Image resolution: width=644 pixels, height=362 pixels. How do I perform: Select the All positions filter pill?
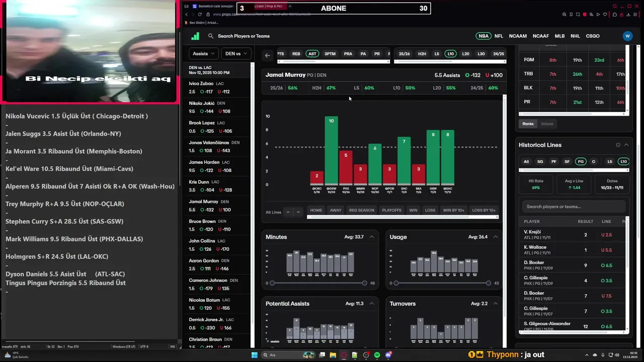coord(526,161)
